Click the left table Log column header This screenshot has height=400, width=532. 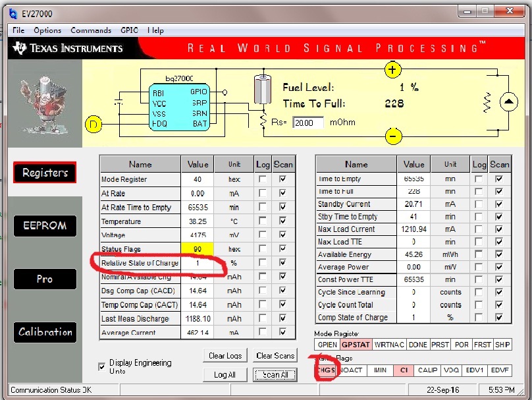[x=263, y=164]
